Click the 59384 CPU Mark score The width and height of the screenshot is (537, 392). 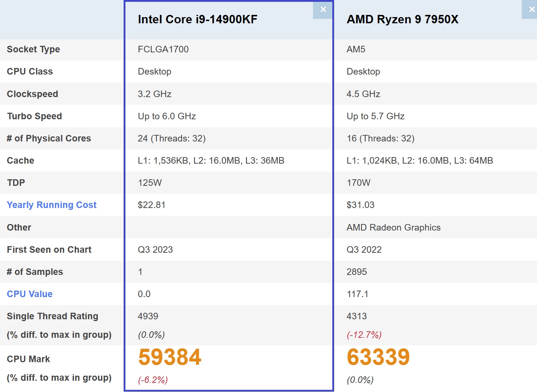pos(170,357)
